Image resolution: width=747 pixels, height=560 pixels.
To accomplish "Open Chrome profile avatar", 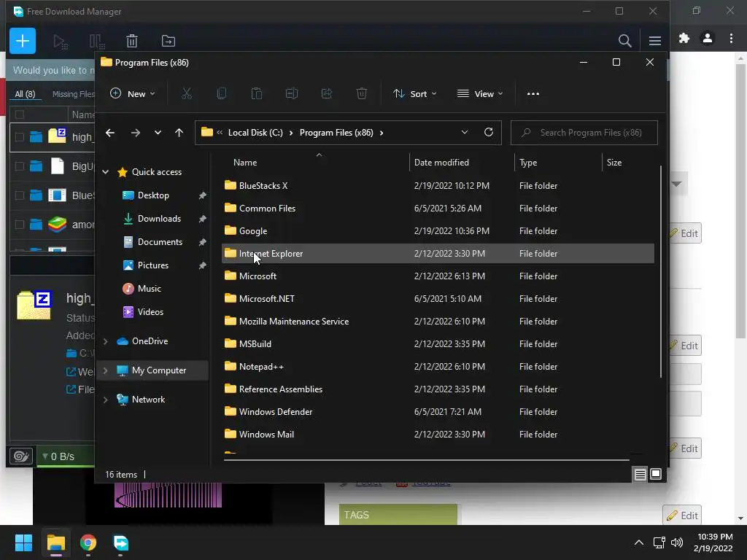I will 708,38.
